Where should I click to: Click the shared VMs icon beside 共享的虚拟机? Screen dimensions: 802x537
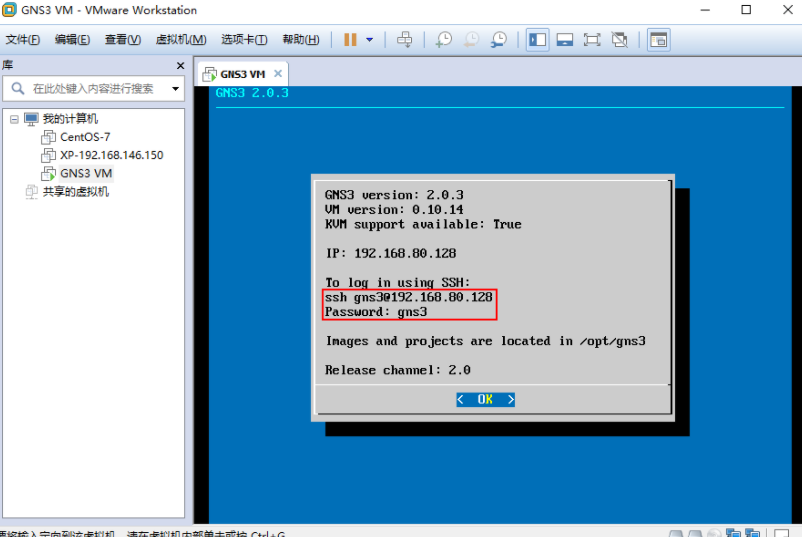click(31, 192)
